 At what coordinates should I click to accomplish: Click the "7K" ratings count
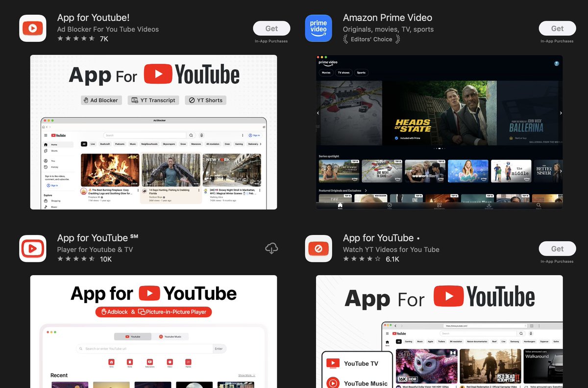coord(104,39)
